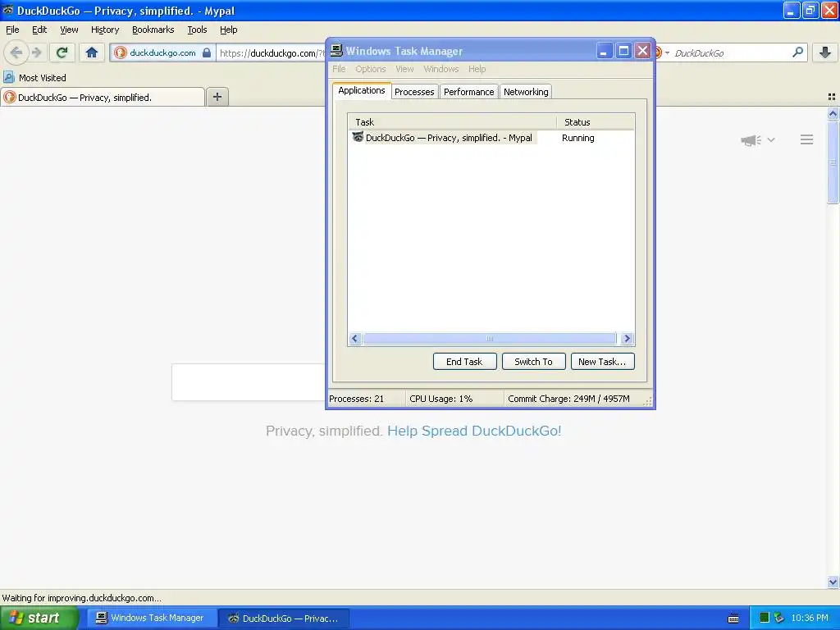
Task: Open the browser Edit menu
Action: (39, 30)
